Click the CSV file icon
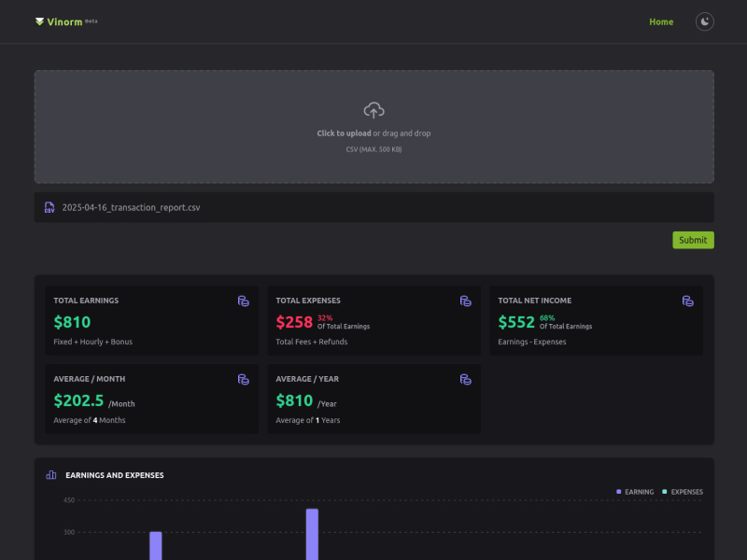This screenshot has height=560, width=747. tap(49, 207)
